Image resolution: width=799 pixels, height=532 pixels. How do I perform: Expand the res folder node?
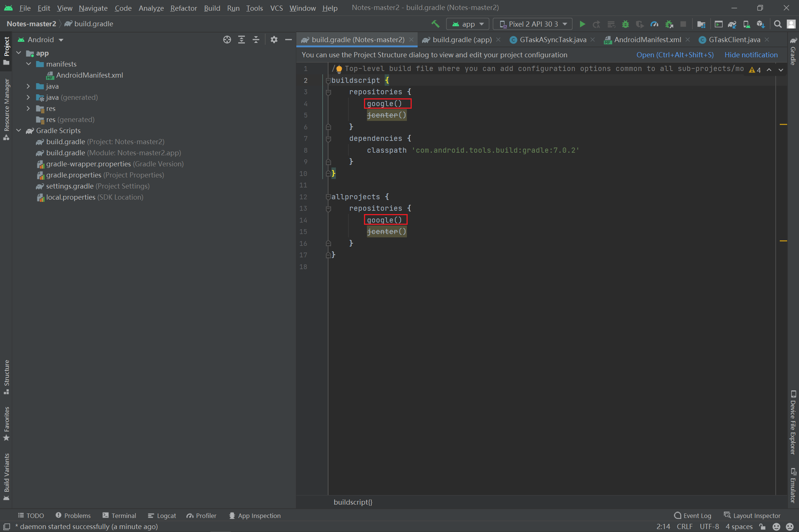(x=28, y=108)
